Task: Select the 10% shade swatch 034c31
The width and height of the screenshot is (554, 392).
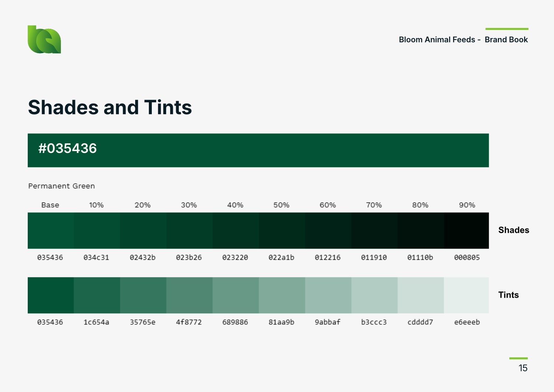Action: point(97,231)
